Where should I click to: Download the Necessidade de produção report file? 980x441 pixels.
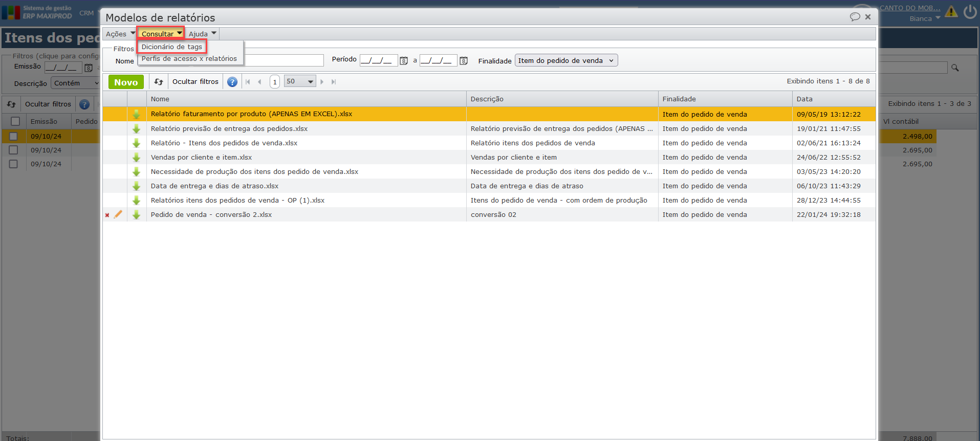click(x=136, y=172)
